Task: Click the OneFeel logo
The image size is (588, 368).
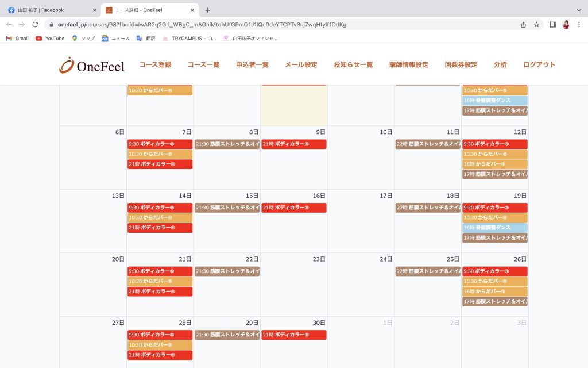Action: tap(91, 65)
